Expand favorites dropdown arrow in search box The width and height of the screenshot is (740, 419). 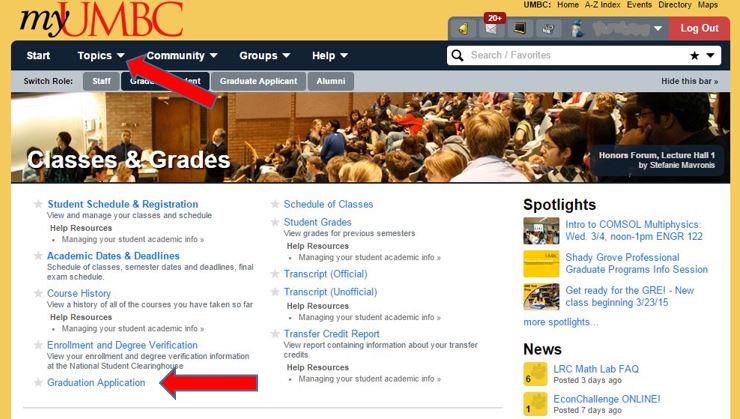pos(710,56)
